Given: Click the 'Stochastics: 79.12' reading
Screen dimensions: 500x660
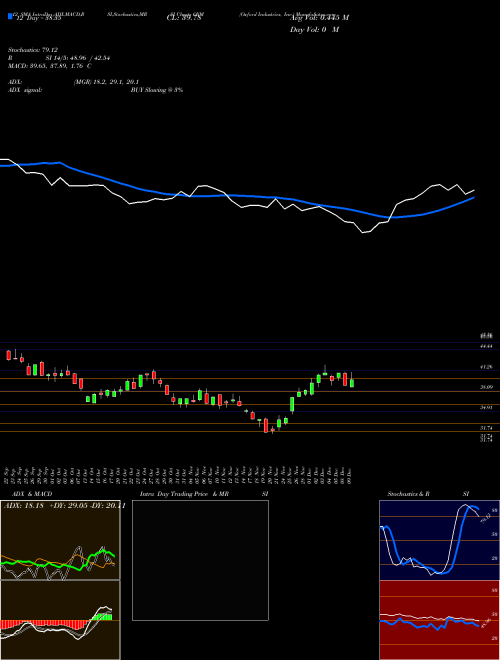Looking at the screenshot, I should [32, 50].
